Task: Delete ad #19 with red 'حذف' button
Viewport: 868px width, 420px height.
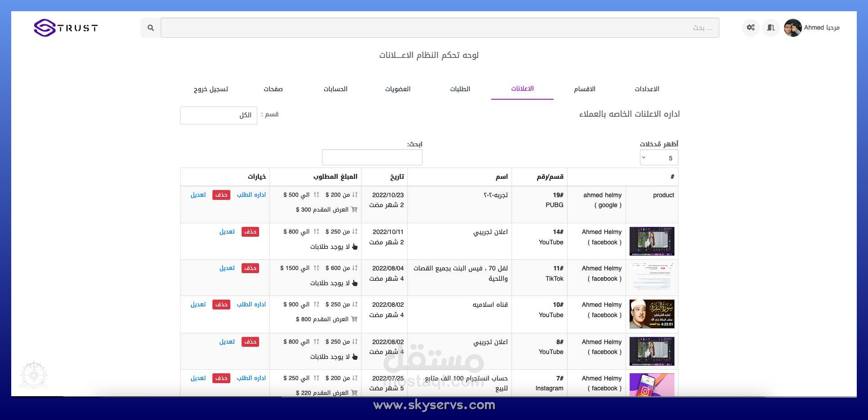Action: pyautogui.click(x=221, y=195)
